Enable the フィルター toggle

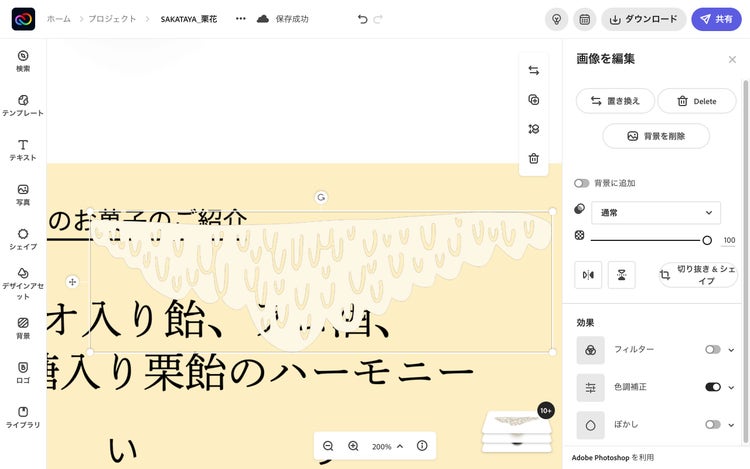(x=713, y=349)
